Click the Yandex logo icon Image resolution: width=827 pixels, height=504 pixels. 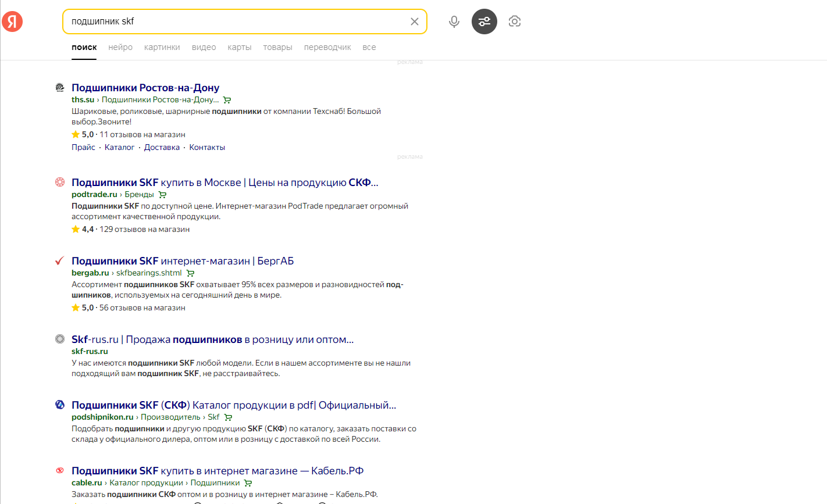coord(12,22)
